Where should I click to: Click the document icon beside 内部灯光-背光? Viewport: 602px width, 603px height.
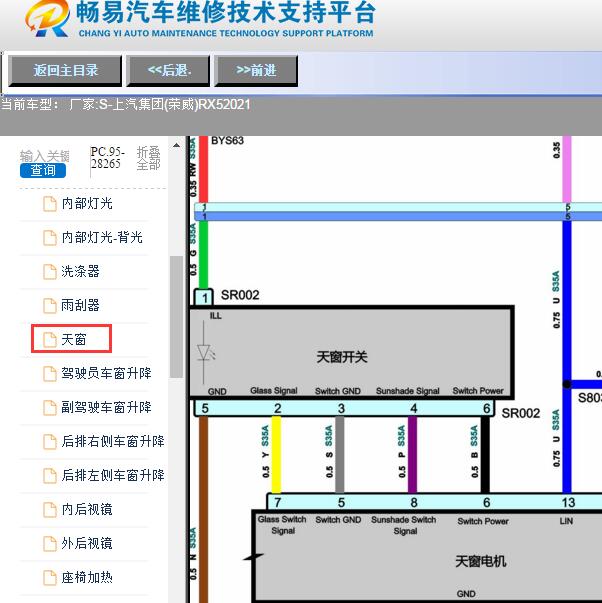[50, 238]
